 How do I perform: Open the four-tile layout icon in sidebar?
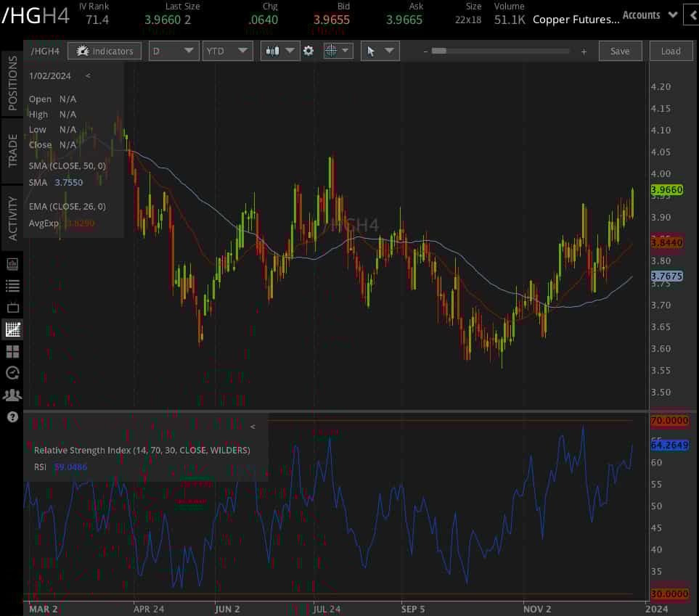12,352
